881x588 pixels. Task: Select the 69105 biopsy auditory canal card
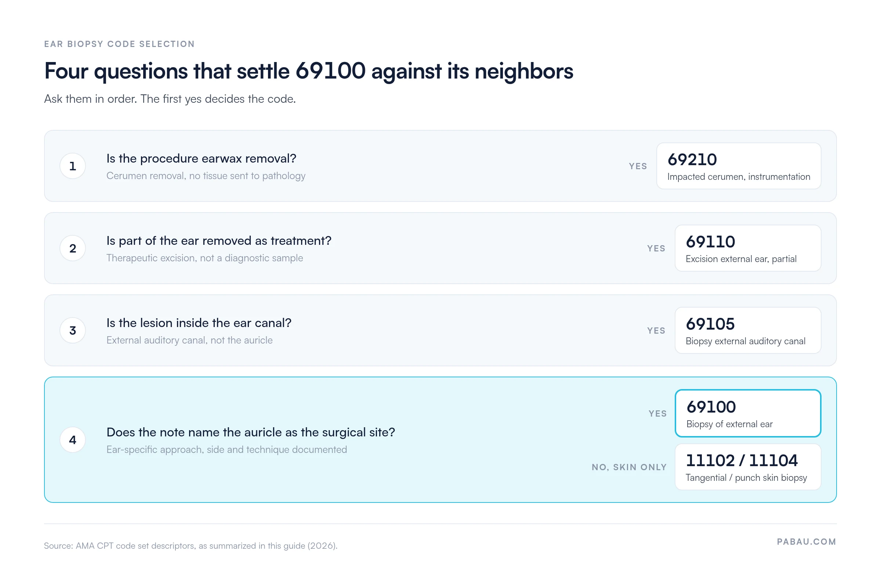coord(747,330)
